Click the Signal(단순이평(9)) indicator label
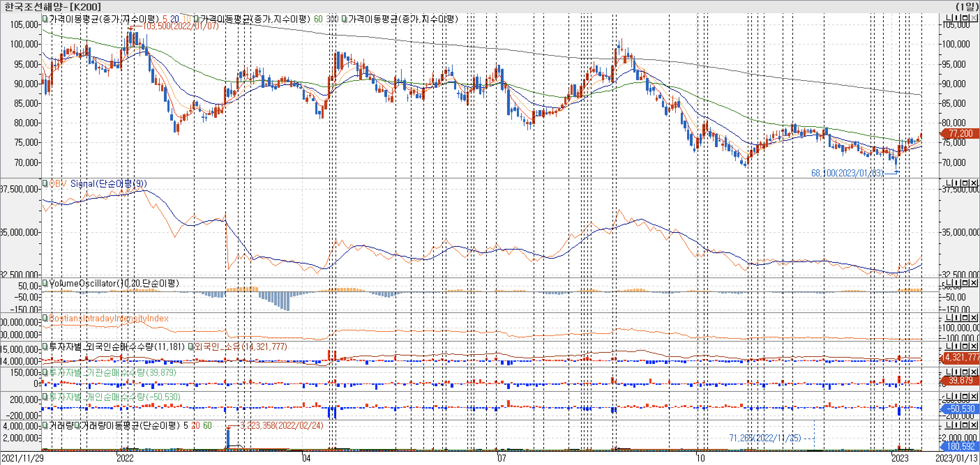The image size is (980, 465). point(108,184)
